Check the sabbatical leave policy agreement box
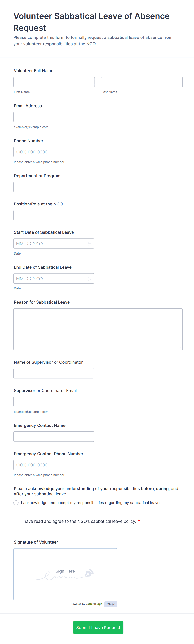Image resolution: width=194 pixels, height=644 pixels. tap(16, 522)
